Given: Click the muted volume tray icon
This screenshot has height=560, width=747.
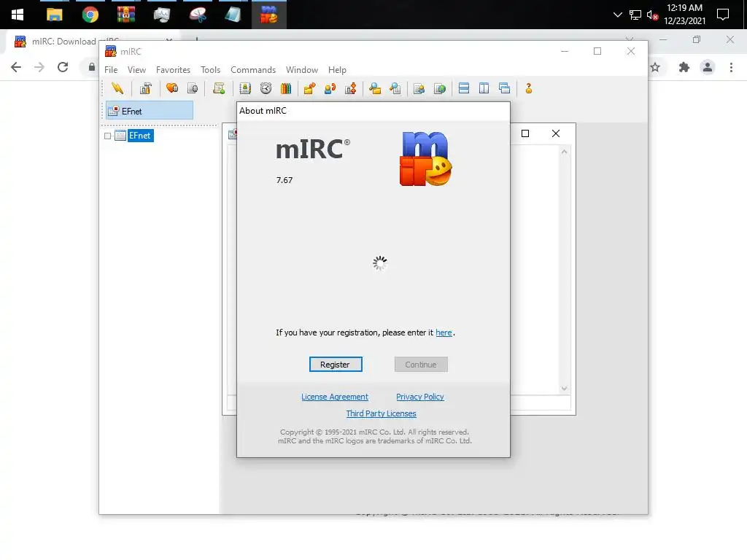Looking at the screenshot, I should coord(652,15).
